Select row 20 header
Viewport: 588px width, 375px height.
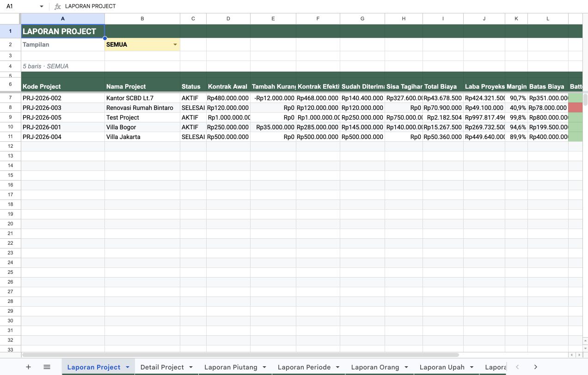tap(10, 224)
